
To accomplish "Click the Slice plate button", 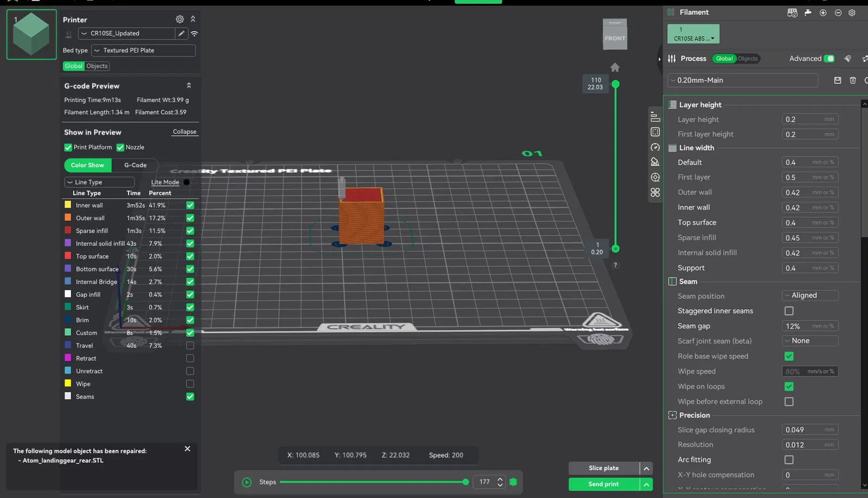I will (604, 468).
